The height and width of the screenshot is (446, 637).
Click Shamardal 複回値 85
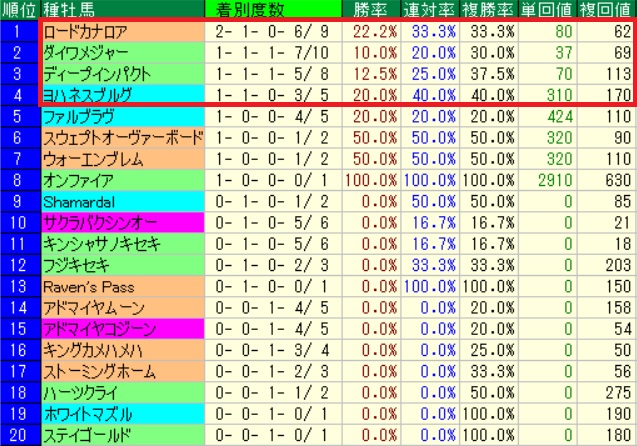tap(607, 201)
